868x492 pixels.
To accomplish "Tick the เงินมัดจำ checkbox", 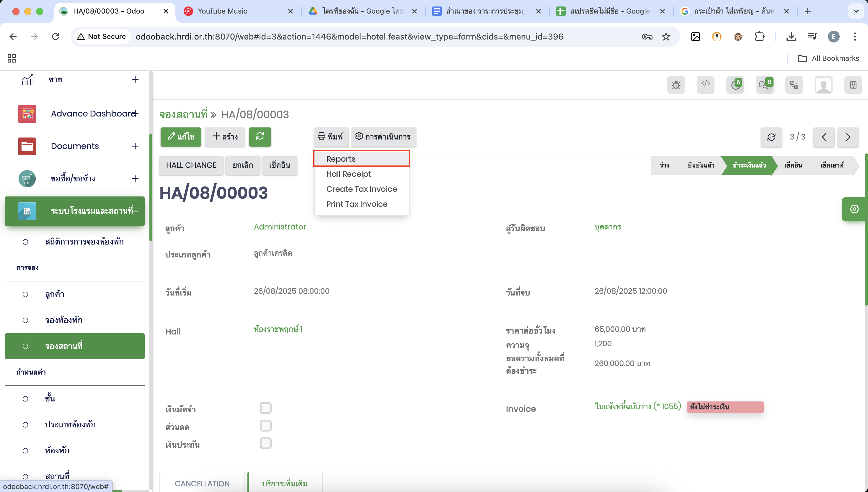I will coord(265,408).
